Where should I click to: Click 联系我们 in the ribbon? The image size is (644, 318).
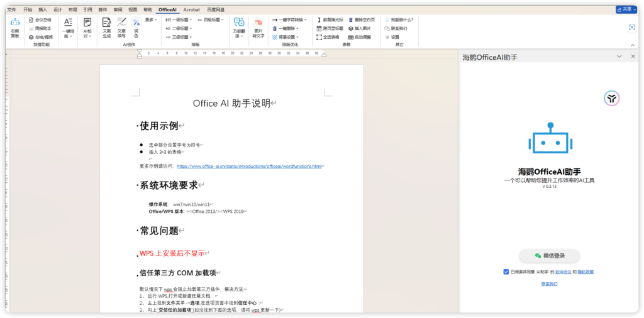396,28
